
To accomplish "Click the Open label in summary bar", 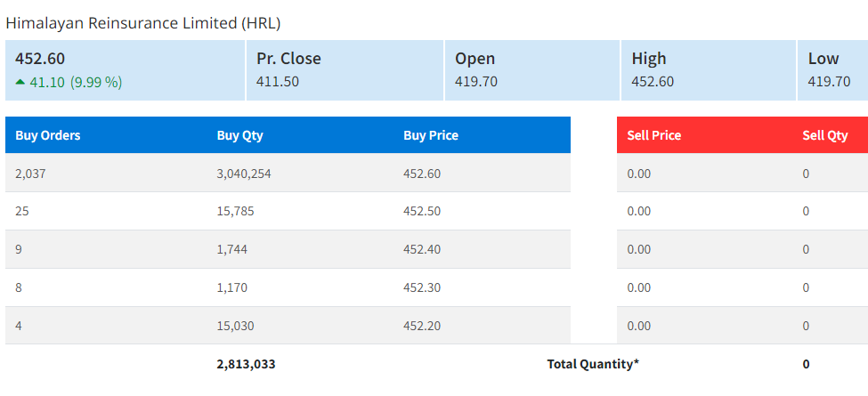I will click(x=475, y=59).
